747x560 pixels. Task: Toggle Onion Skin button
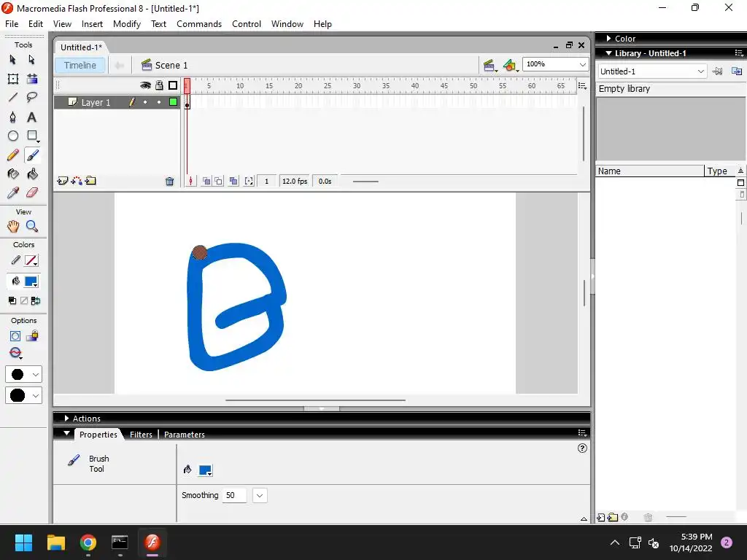pyautogui.click(x=206, y=181)
